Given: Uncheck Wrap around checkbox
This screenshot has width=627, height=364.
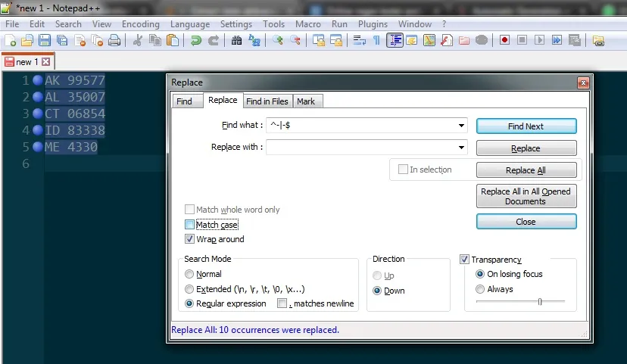Looking at the screenshot, I should coord(189,239).
